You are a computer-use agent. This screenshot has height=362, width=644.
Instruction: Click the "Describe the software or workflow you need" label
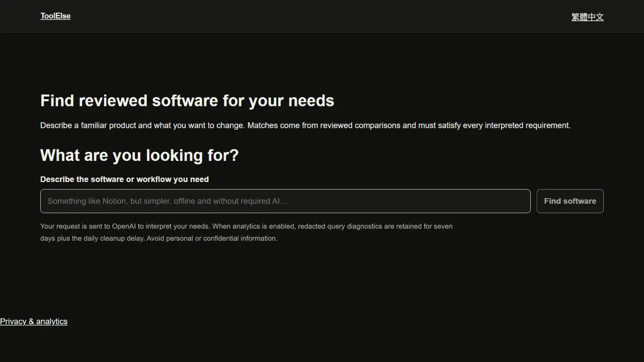click(124, 179)
